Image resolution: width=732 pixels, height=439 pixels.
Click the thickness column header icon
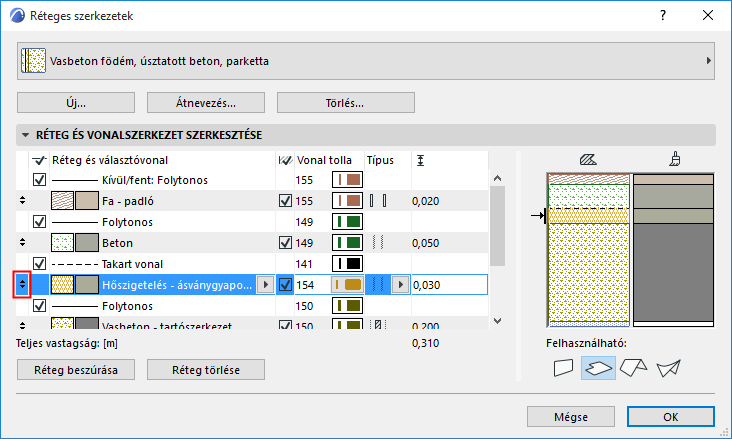pyautogui.click(x=421, y=160)
